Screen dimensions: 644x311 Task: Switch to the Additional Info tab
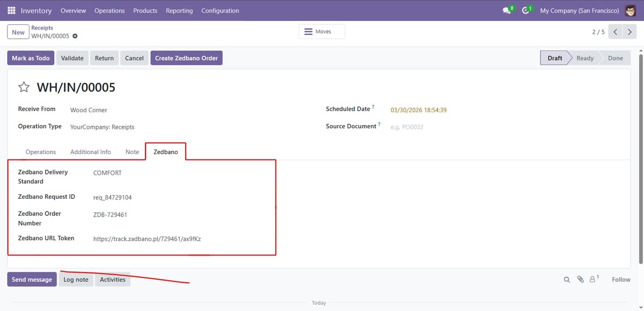pyautogui.click(x=91, y=152)
